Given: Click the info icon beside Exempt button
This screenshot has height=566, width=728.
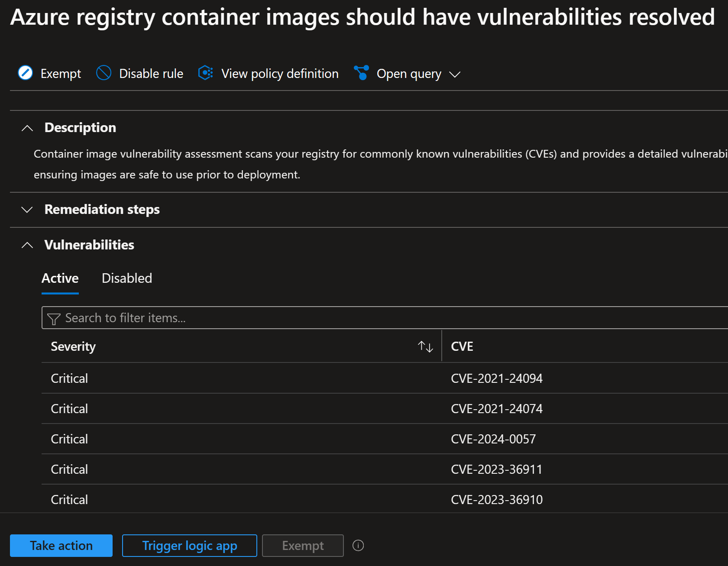Looking at the screenshot, I should pos(358,545).
